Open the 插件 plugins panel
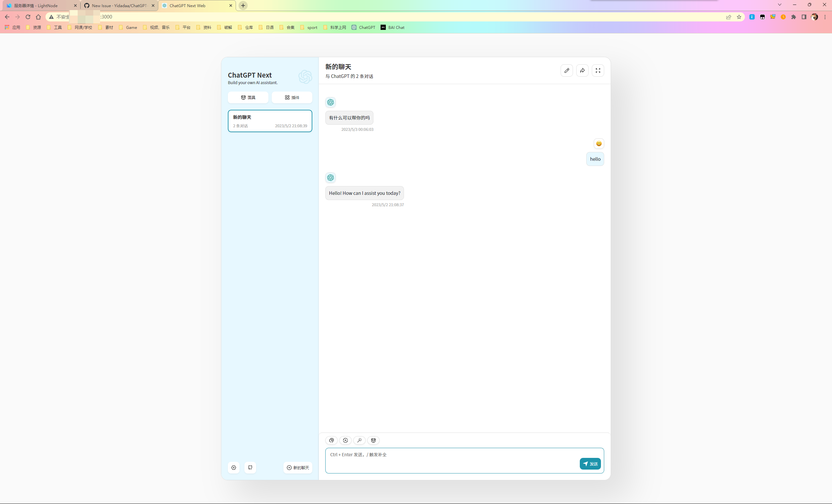Screen dimensions: 832x504 (x=292, y=97)
